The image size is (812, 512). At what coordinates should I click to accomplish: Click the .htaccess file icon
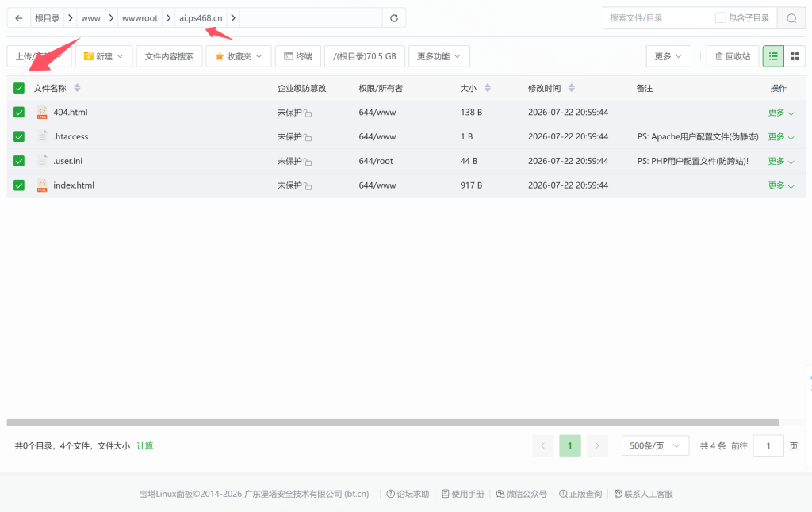(x=42, y=136)
